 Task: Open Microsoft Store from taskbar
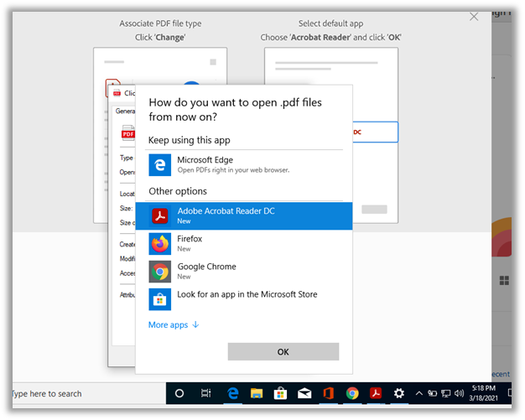(280, 393)
